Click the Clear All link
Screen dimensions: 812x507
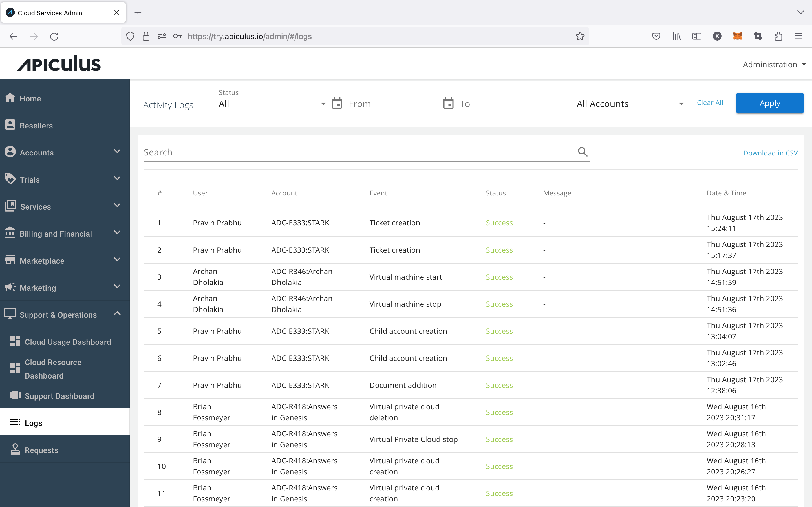pos(710,103)
